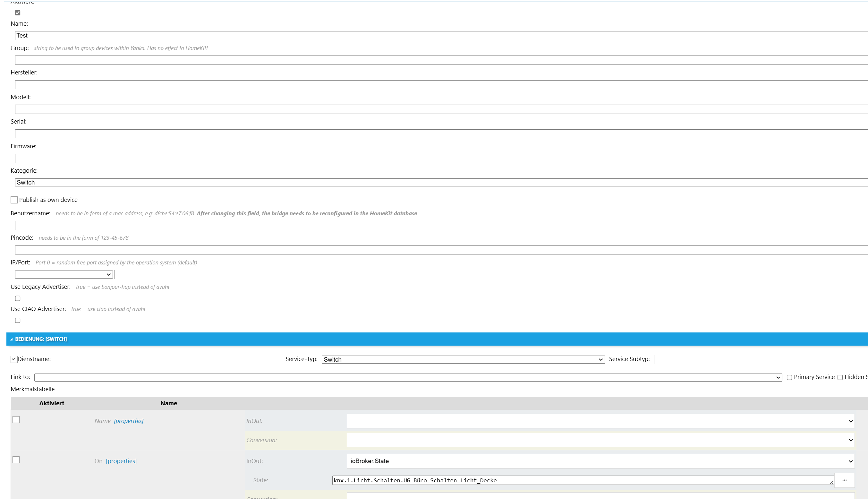Open properties link for On characteristic

[121, 461]
